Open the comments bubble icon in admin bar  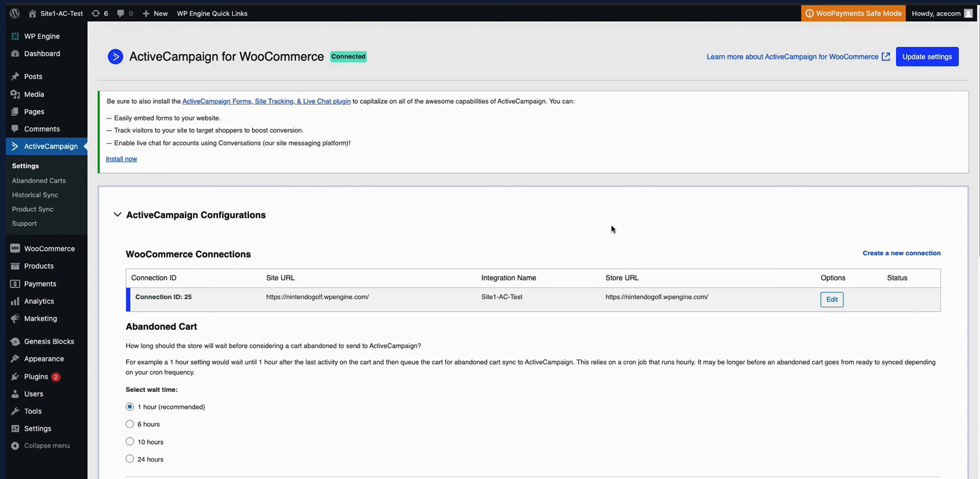[121, 13]
